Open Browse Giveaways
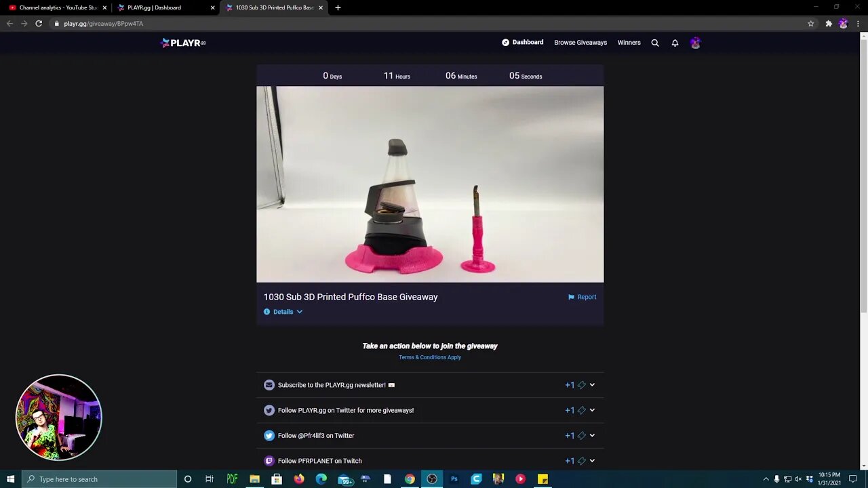Image resolution: width=868 pixels, height=488 pixels. click(x=580, y=43)
